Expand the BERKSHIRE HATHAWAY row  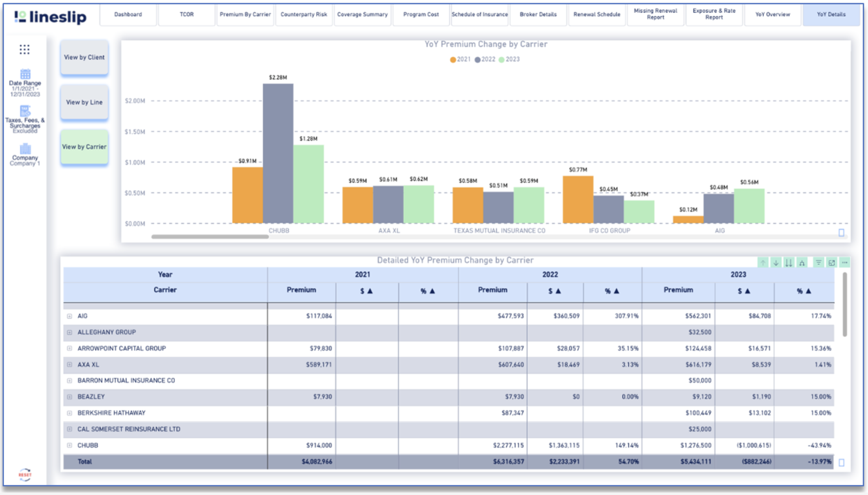pyautogui.click(x=69, y=413)
